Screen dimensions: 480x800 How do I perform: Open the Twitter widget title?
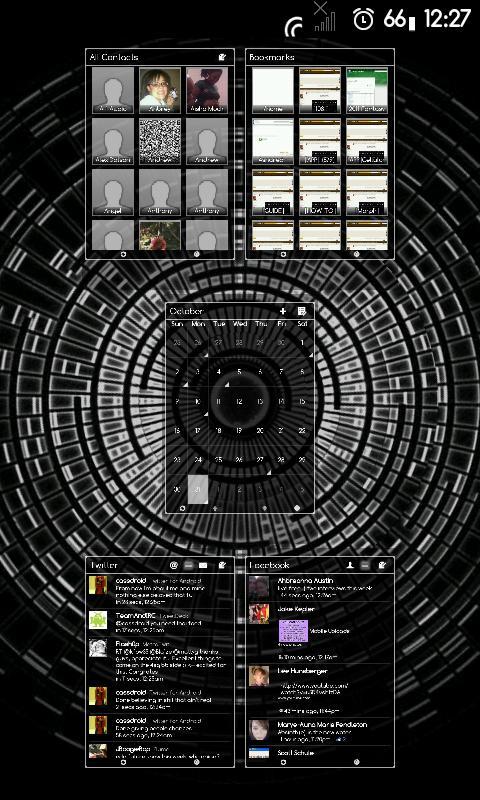click(104, 565)
